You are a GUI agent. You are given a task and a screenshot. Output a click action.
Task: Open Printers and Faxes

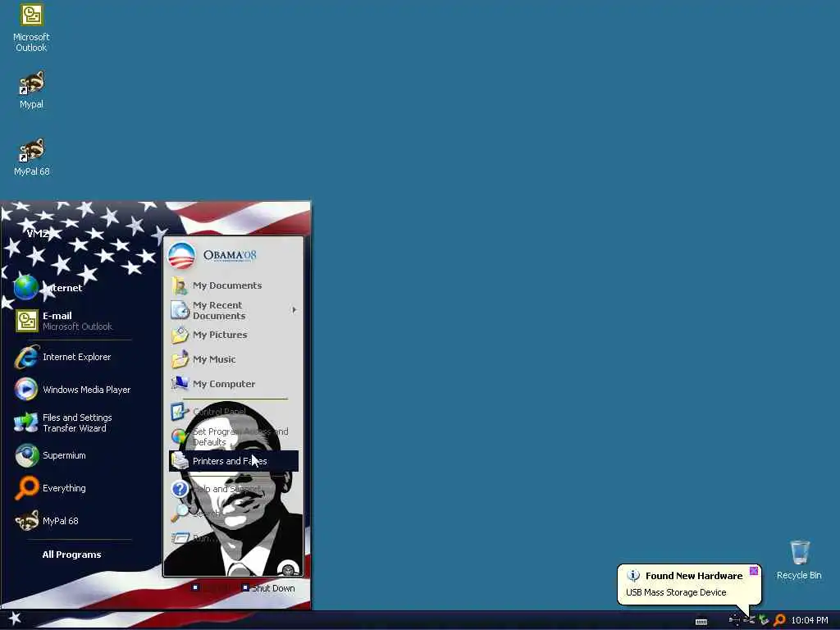pos(234,461)
